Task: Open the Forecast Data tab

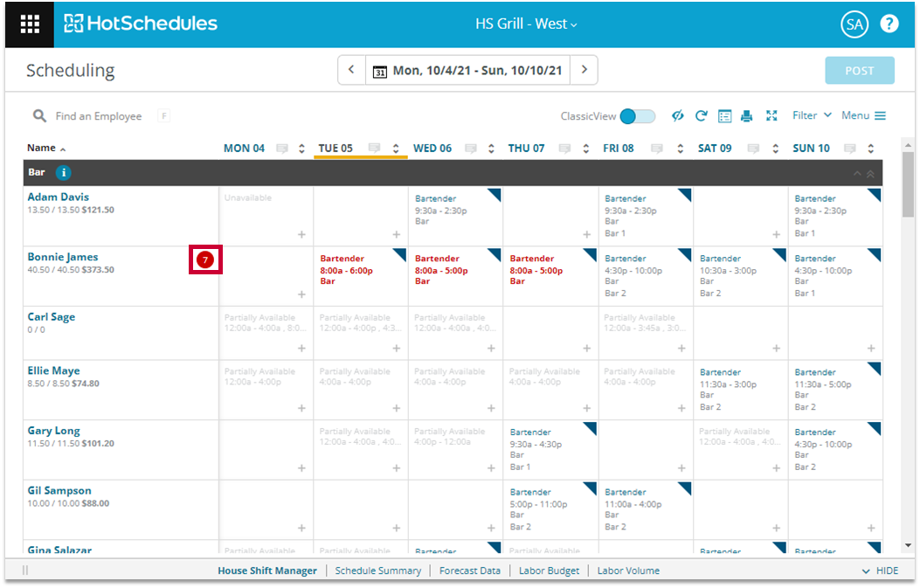Action: point(469,571)
